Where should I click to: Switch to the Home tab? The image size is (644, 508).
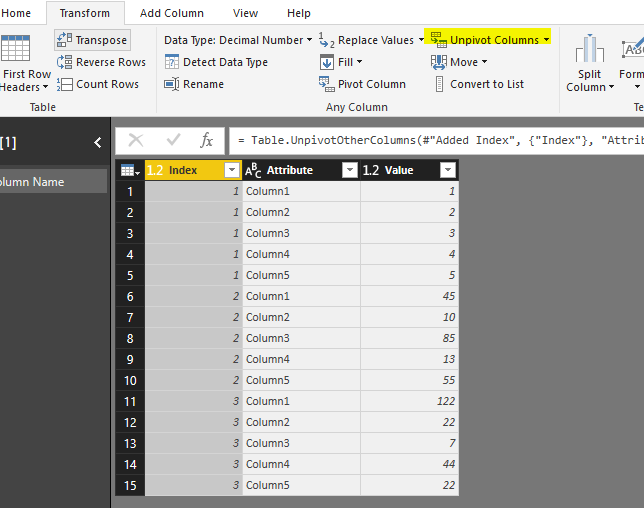click(16, 13)
